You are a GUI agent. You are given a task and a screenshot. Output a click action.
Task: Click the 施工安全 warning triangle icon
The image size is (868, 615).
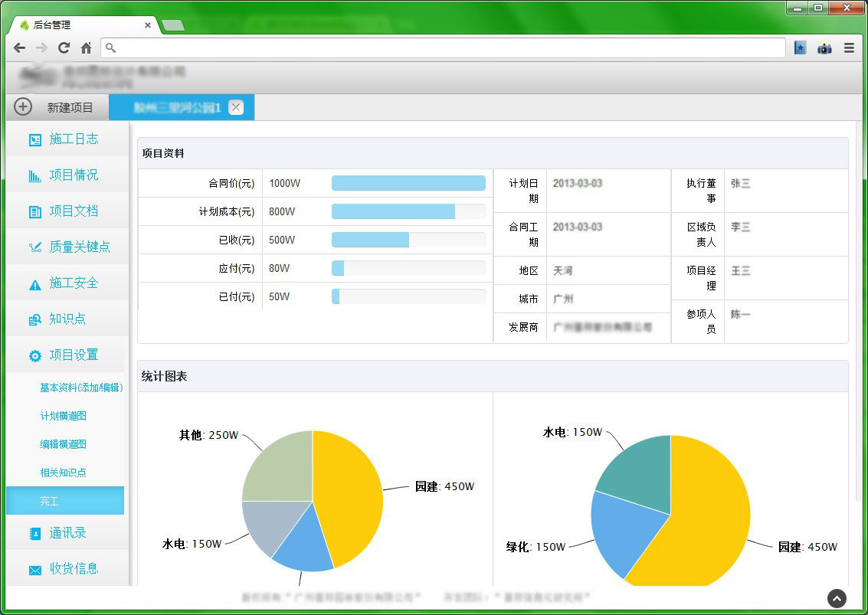[35, 284]
